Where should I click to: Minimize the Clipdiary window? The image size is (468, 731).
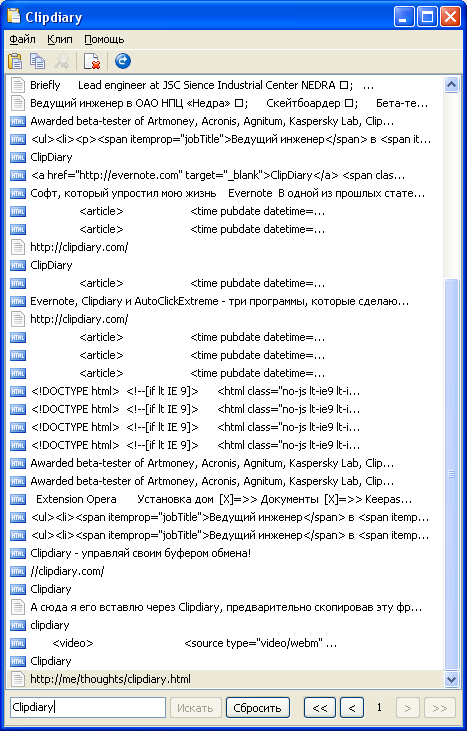(404, 17)
